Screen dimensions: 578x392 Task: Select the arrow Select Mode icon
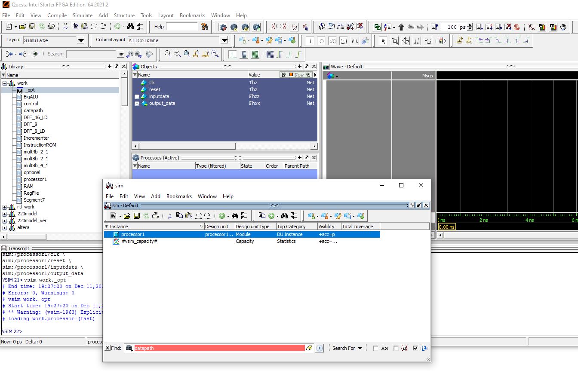point(383,41)
